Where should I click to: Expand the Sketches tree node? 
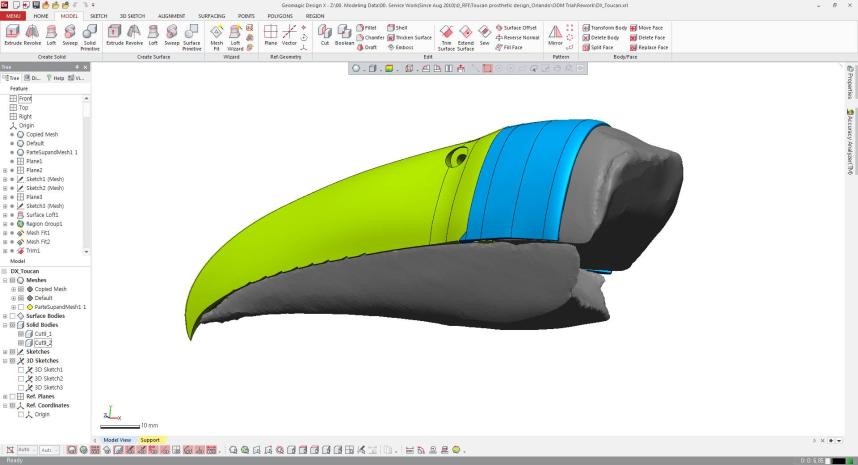(x=5, y=352)
